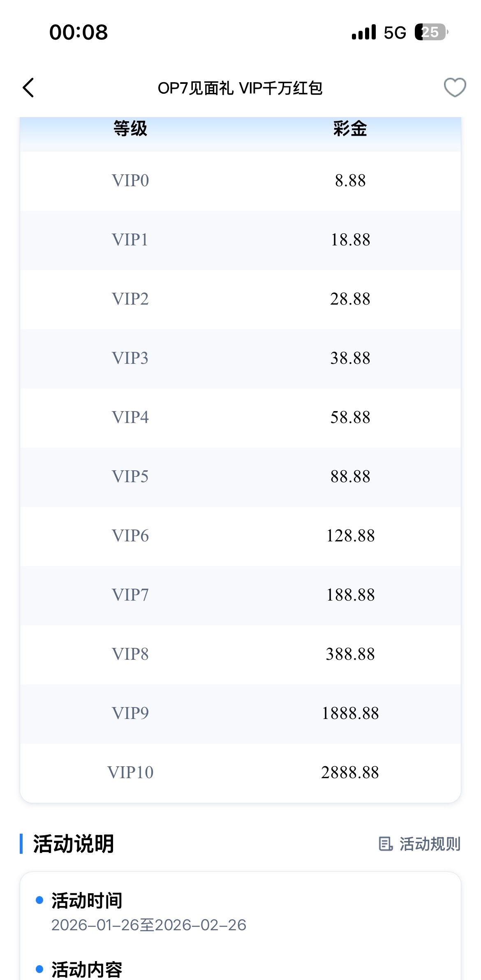Tap the 2888.88 bonus for VIP10
481x980 pixels.
coord(350,772)
